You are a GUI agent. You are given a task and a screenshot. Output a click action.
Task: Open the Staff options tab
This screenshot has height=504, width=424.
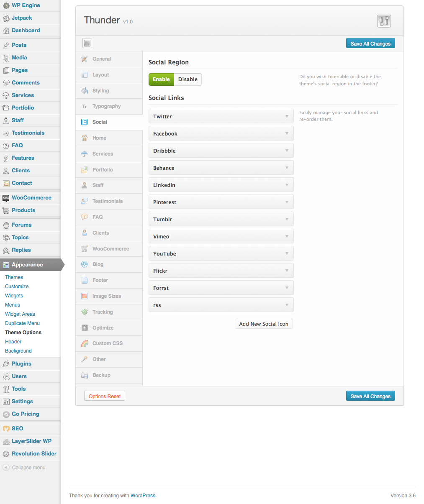109,185
